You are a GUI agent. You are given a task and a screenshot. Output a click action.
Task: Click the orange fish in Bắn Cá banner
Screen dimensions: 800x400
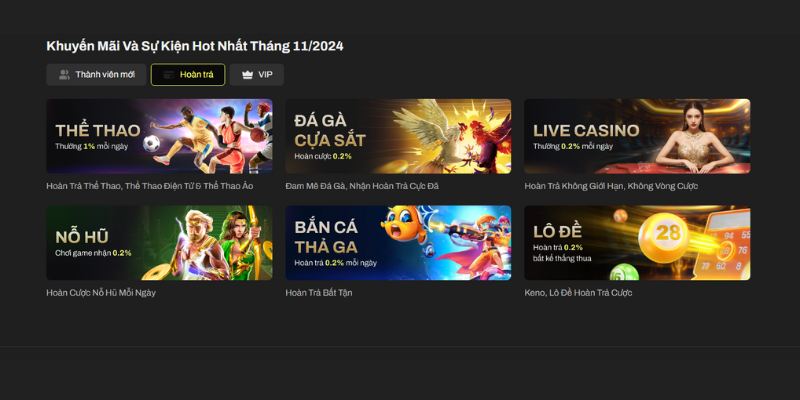click(404, 223)
